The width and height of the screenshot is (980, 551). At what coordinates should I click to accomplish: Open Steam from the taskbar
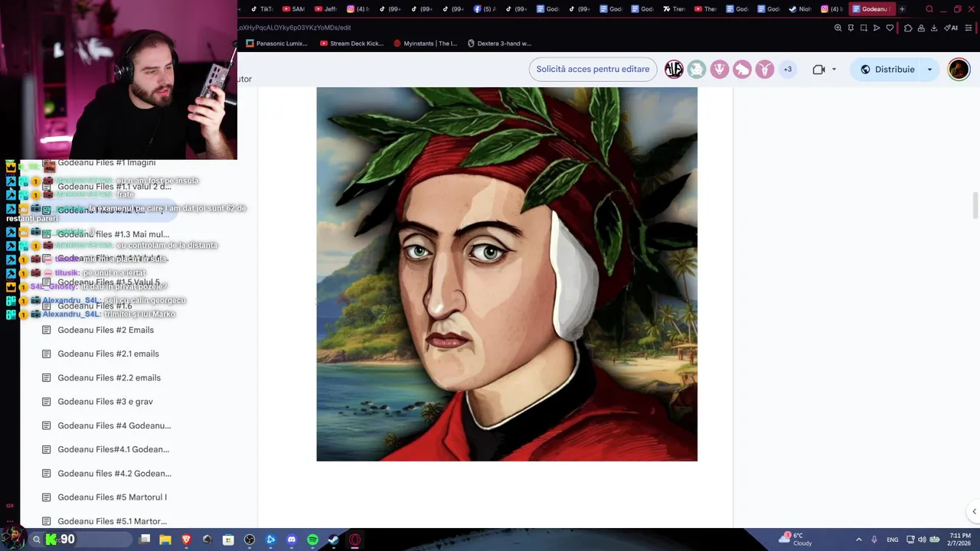click(334, 540)
